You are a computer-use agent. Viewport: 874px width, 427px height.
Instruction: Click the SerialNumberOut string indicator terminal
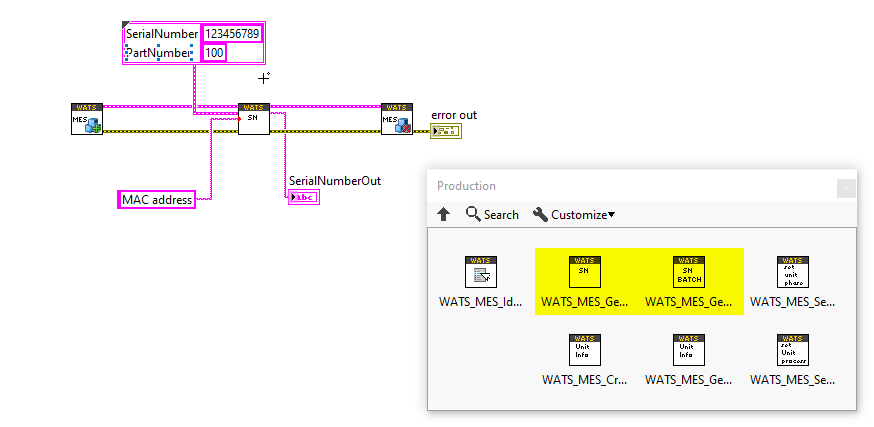pyautogui.click(x=304, y=197)
